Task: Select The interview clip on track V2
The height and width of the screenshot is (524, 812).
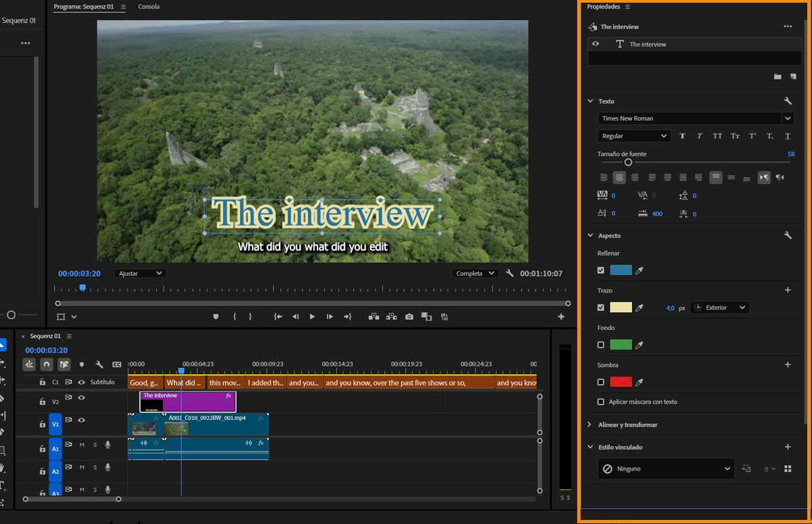Action: pyautogui.click(x=187, y=402)
